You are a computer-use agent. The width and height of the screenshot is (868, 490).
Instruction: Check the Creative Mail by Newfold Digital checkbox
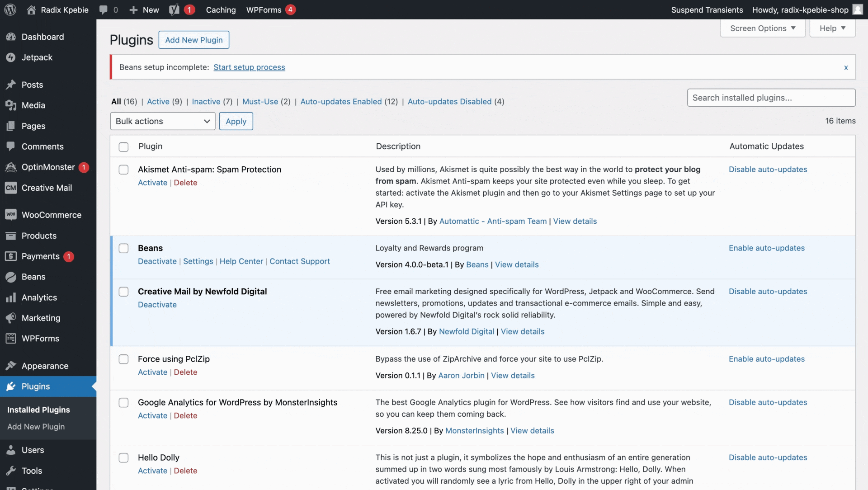pos(123,292)
